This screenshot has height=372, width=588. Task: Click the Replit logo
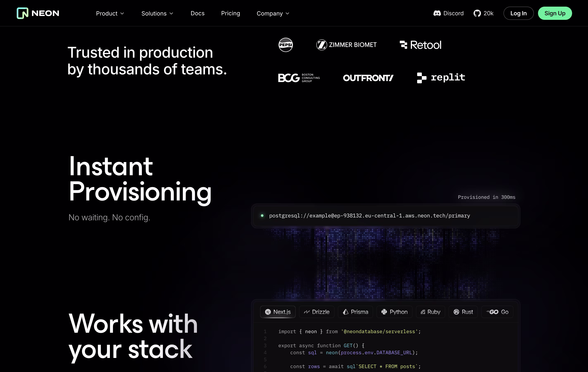[441, 78]
